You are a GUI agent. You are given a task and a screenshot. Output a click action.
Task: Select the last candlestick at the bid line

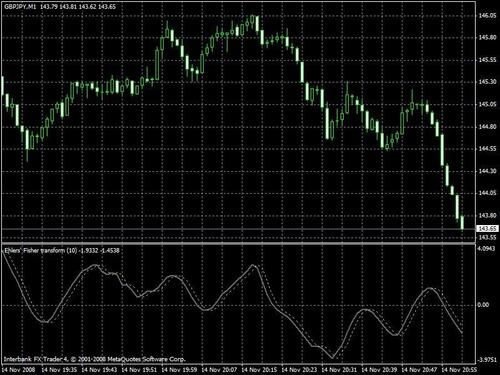(x=462, y=222)
